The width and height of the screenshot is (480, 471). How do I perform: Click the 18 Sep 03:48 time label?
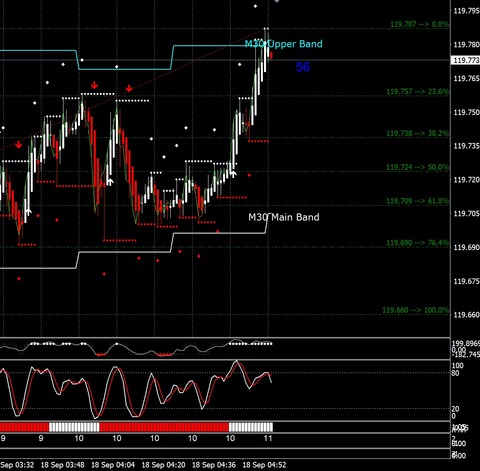point(62,465)
